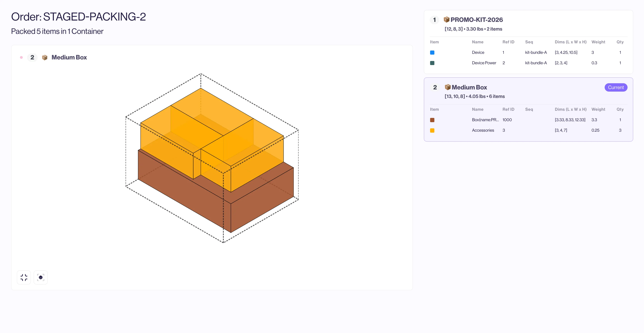The height and width of the screenshot is (333, 644).
Task: Select the PROMO-KIT-2026 container card title
Action: click(476, 20)
